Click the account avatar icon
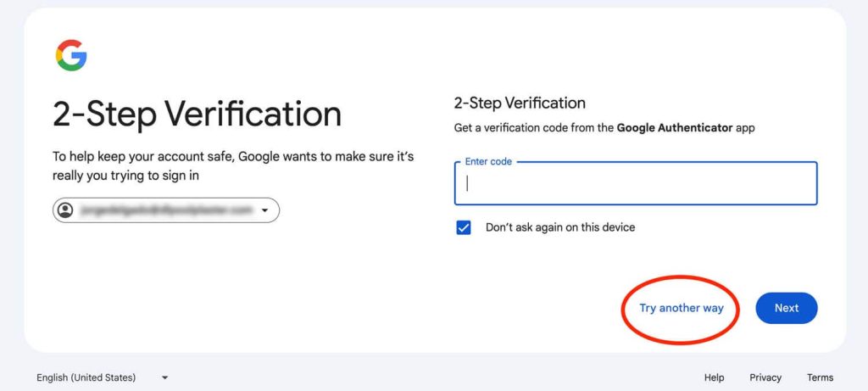This screenshot has height=391, width=868. click(x=65, y=210)
